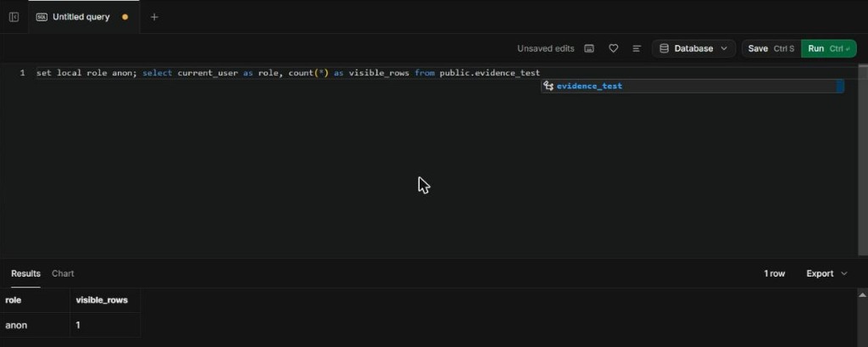Prettify SQL with format icon

637,48
